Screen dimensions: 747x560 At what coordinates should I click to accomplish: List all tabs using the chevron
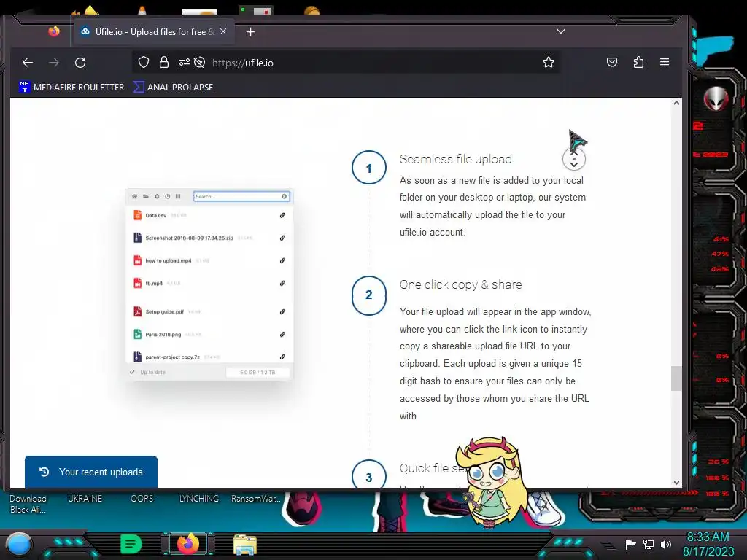[x=561, y=31]
